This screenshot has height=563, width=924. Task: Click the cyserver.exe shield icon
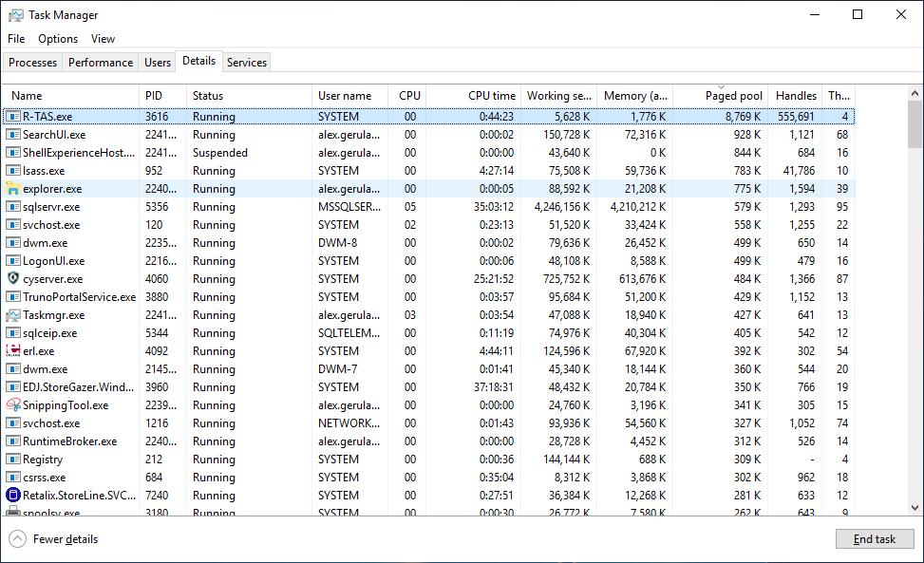click(x=13, y=279)
